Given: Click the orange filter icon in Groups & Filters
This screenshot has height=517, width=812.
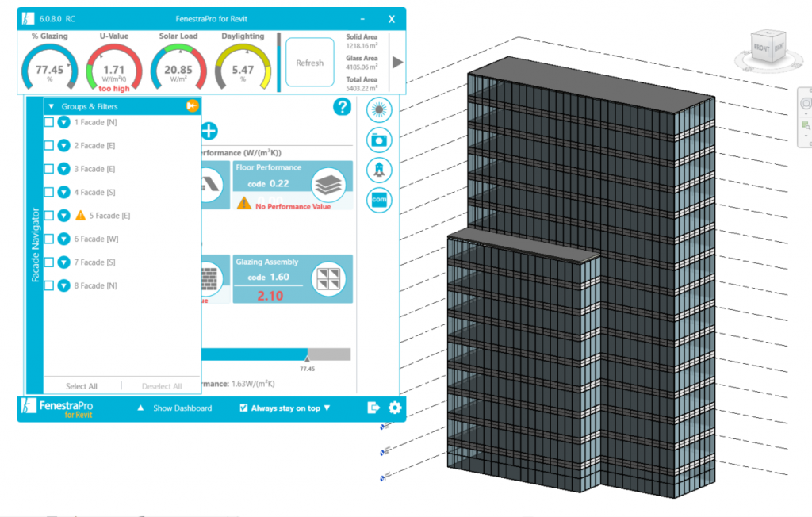Looking at the screenshot, I should pyautogui.click(x=192, y=105).
